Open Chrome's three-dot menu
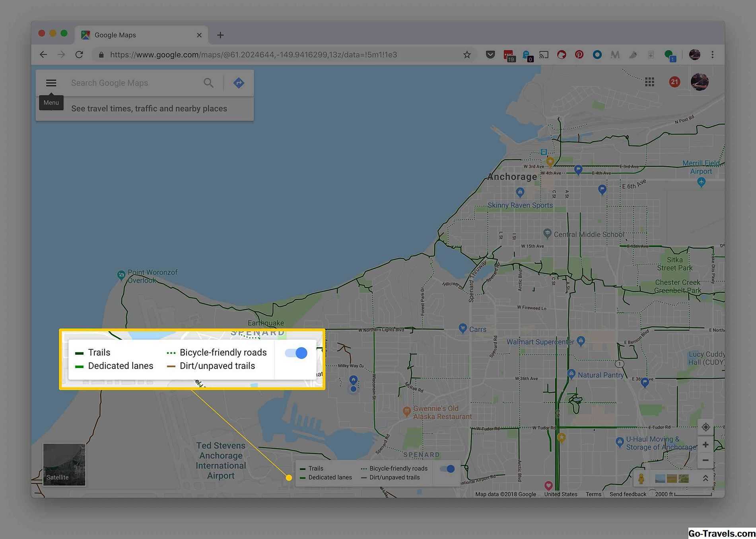 [x=712, y=54]
